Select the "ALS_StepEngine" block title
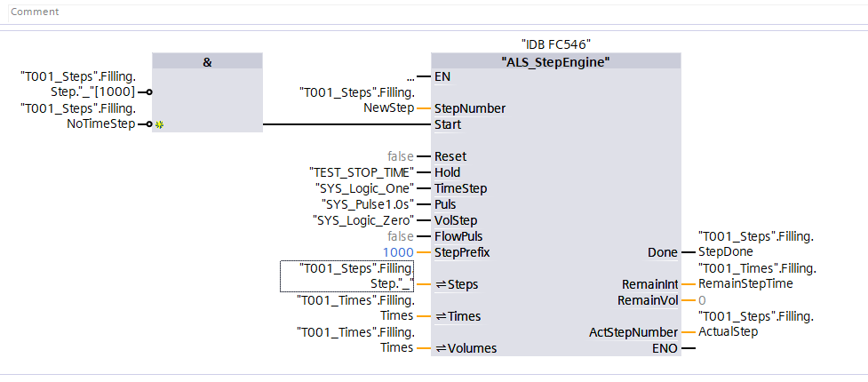The width and height of the screenshot is (868, 382). click(555, 61)
